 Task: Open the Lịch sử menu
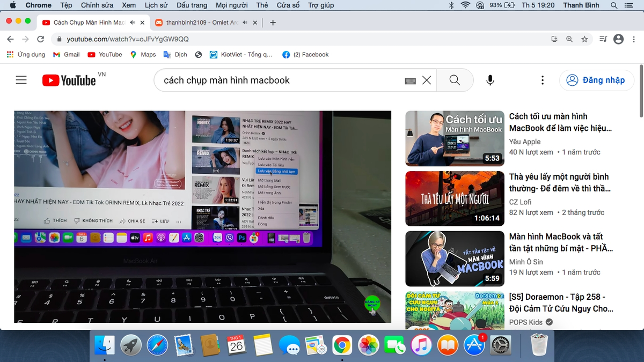155,5
